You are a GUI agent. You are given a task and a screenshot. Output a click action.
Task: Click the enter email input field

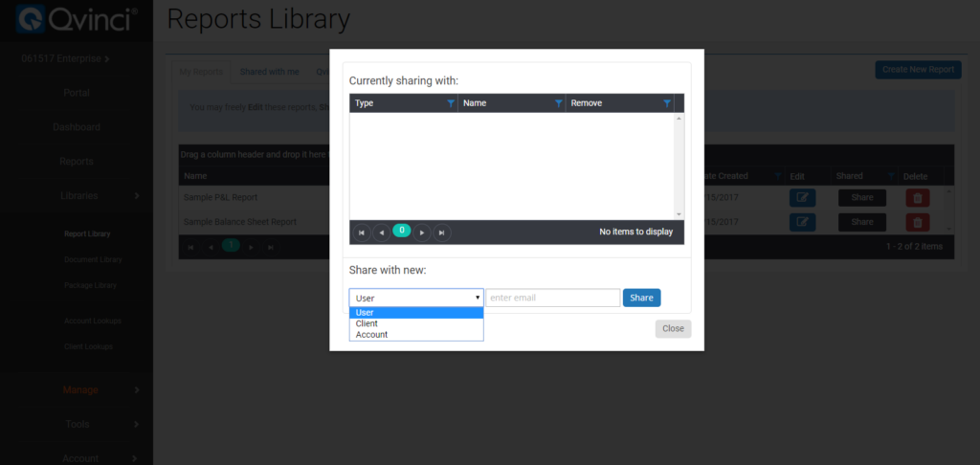click(553, 298)
